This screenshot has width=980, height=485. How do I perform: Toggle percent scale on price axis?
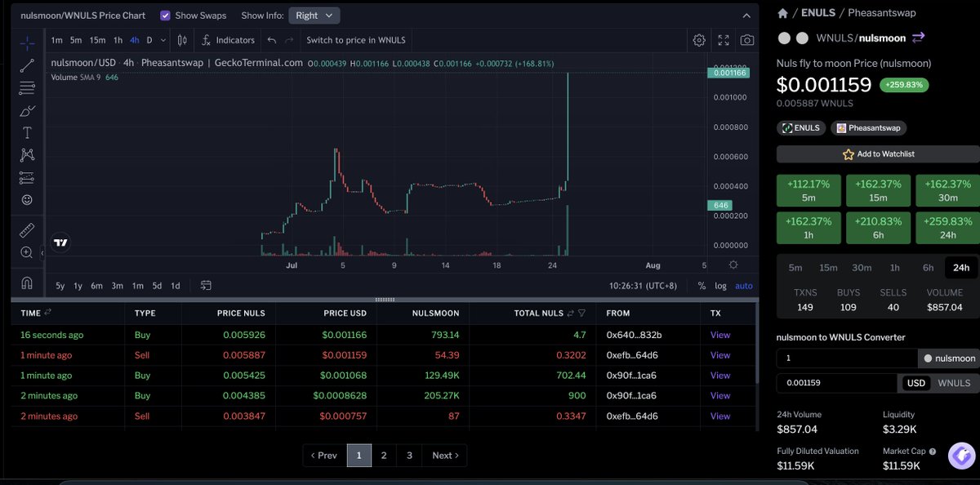point(702,286)
